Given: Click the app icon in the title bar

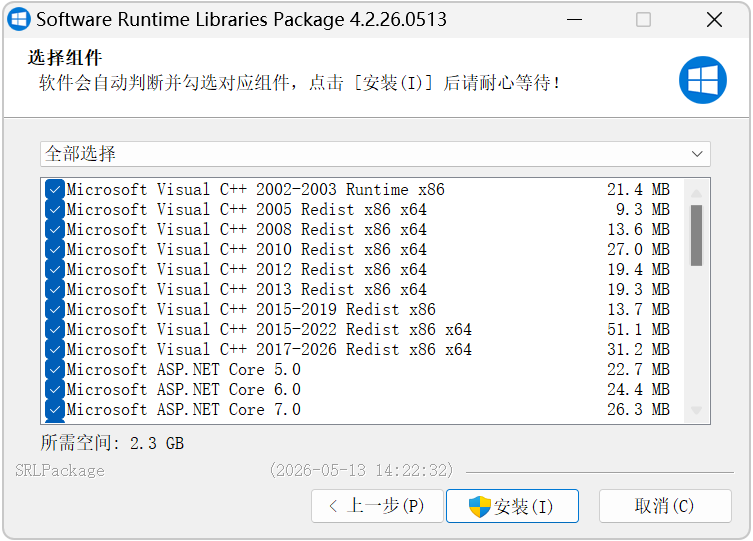Looking at the screenshot, I should pyautogui.click(x=19, y=19).
